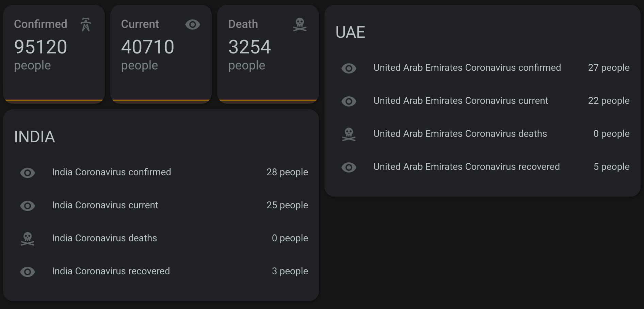Click India deaths 0 people value
This screenshot has height=309, width=644.
pos(290,238)
